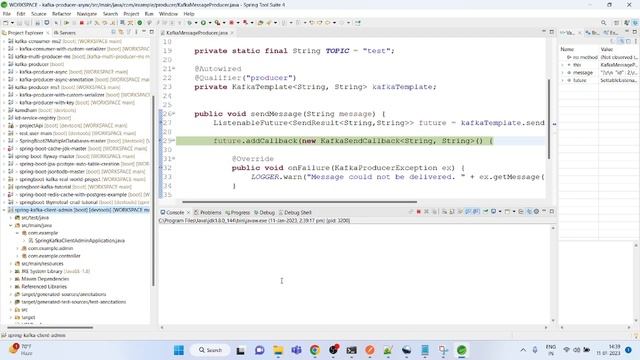Maximize the Console view panel

[552, 211]
